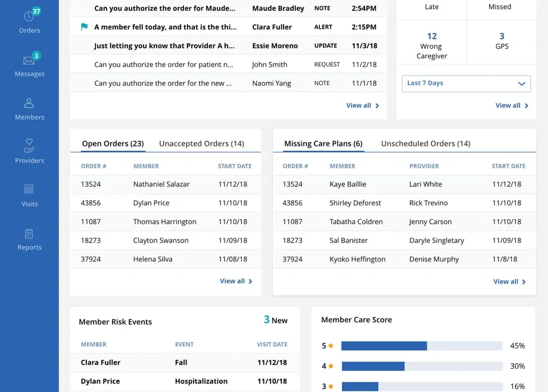Select Clayton Swanson order row
Image resolution: width=548 pixels, height=392 pixels.
166,240
